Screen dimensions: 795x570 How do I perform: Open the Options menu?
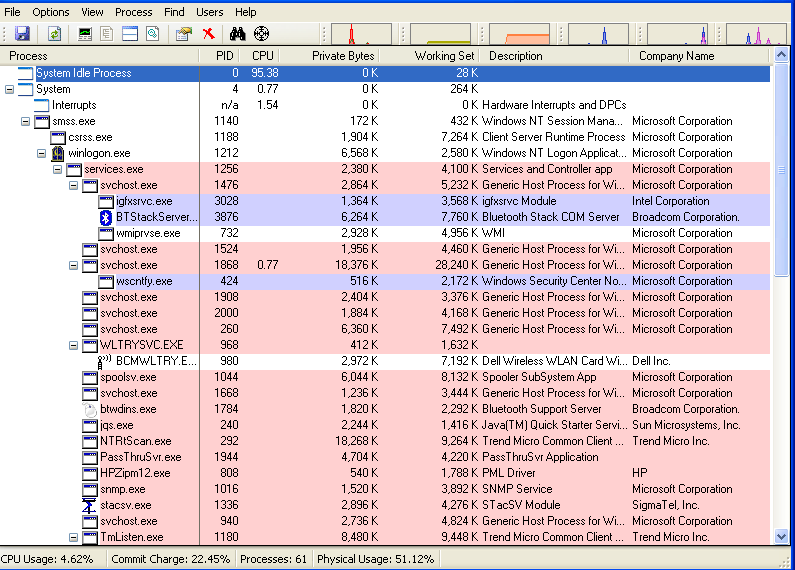51,12
